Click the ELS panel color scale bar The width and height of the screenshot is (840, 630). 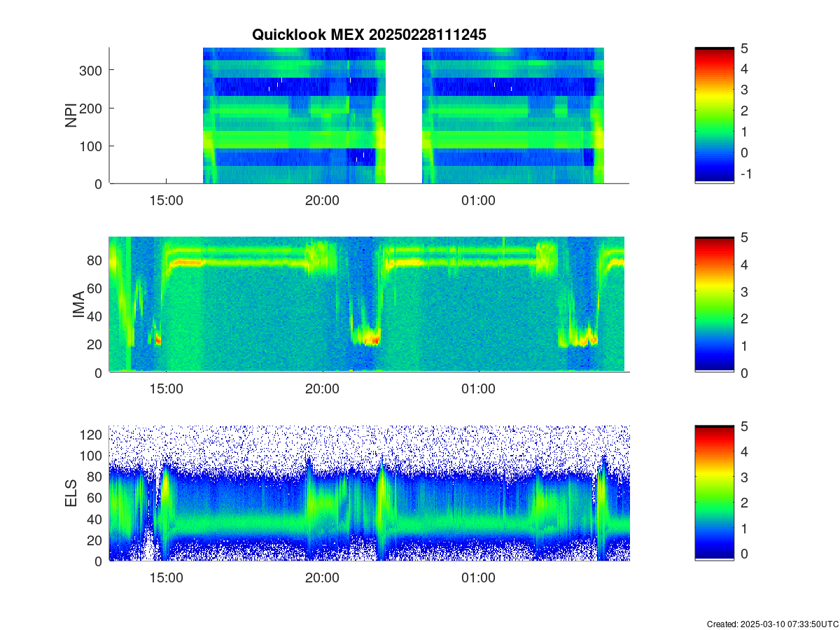click(714, 493)
